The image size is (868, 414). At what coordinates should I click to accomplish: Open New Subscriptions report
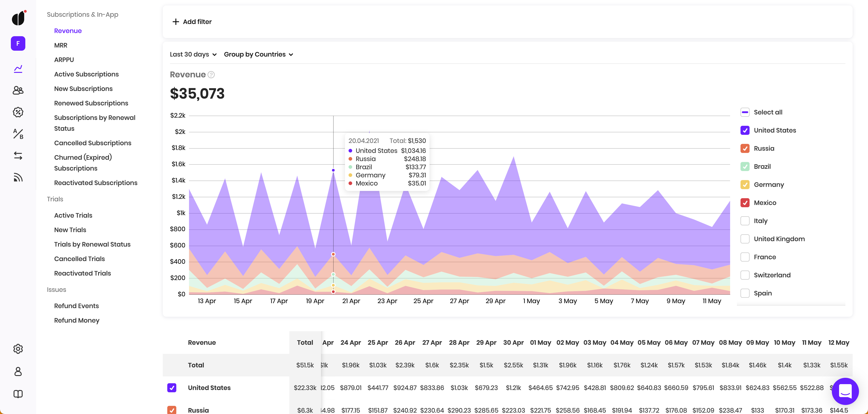83,89
